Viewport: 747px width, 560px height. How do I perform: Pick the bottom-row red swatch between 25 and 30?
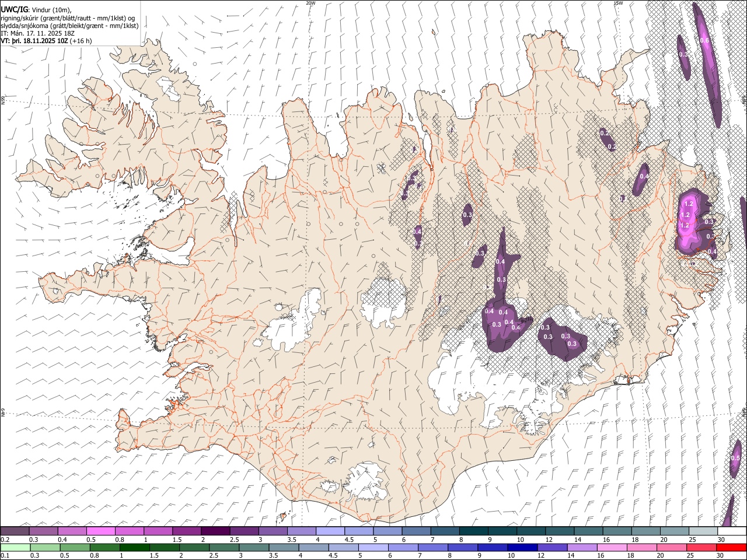pyautogui.click(x=701, y=547)
